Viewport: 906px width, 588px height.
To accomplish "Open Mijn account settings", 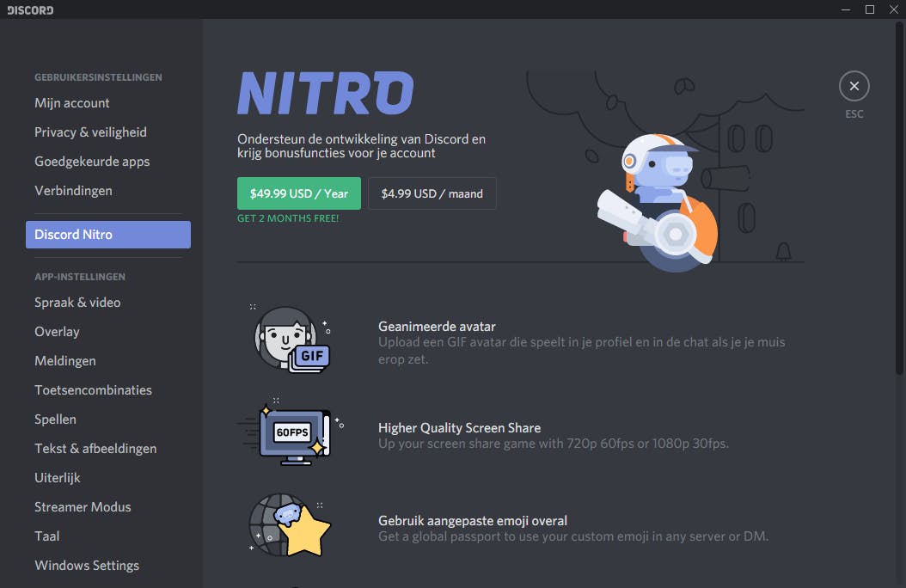I will 108,103.
